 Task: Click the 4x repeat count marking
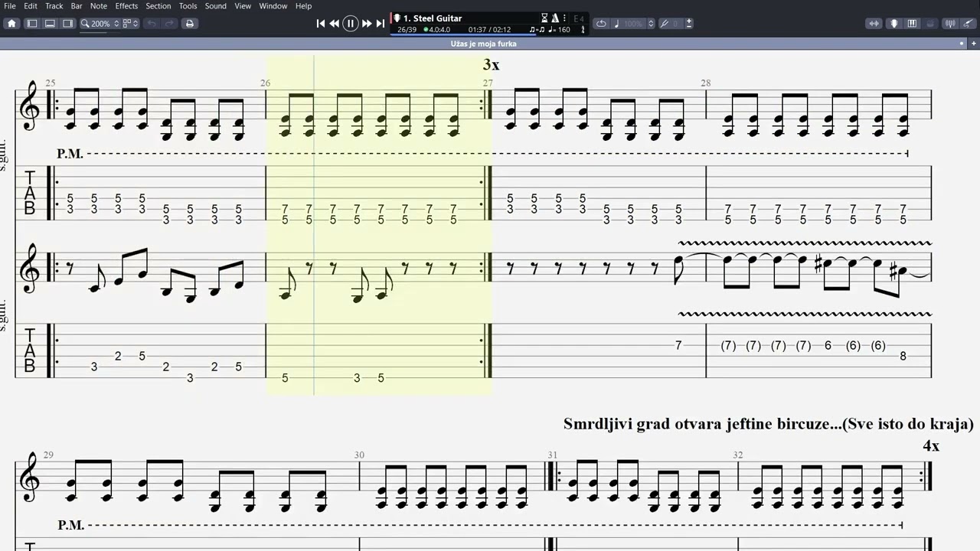pyautogui.click(x=931, y=445)
